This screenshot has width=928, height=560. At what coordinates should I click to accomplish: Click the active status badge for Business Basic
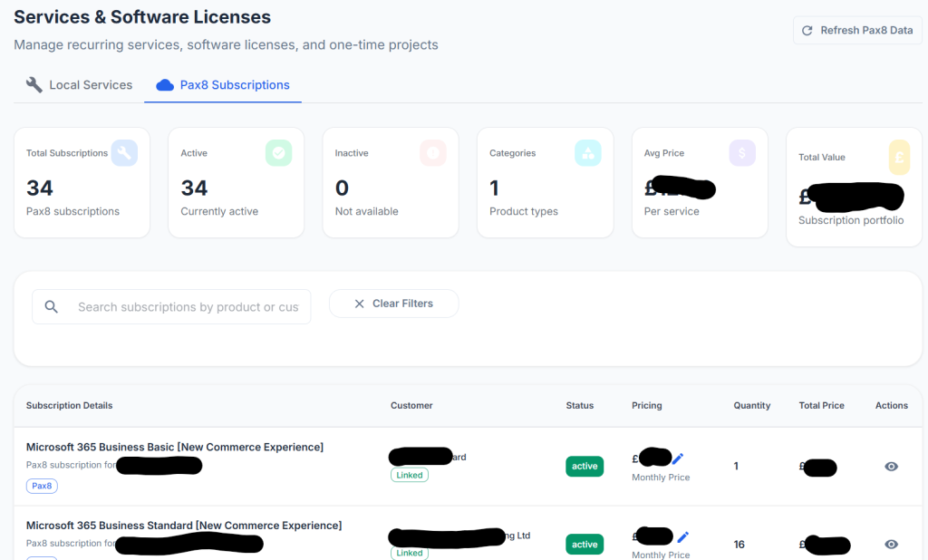tap(585, 466)
